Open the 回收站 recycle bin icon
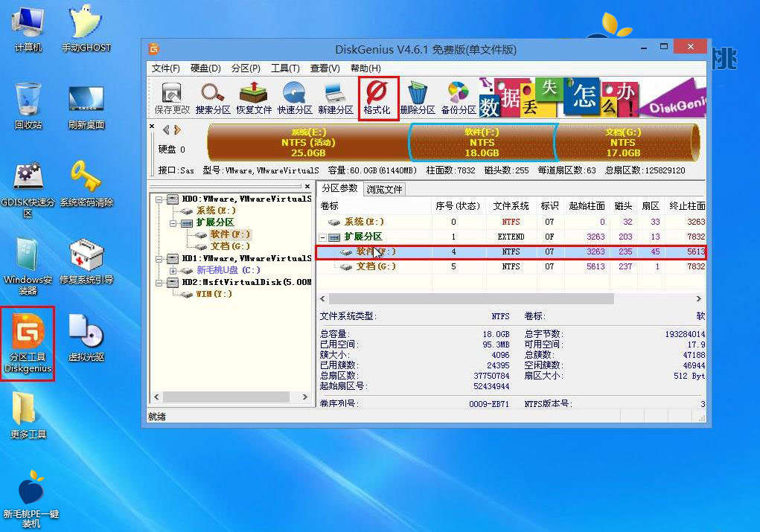The width and height of the screenshot is (760, 532). 28,106
